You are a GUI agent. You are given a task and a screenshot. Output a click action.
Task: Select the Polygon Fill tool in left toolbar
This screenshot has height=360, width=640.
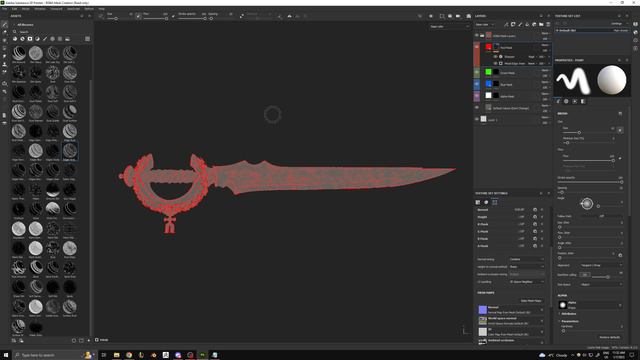(4, 48)
